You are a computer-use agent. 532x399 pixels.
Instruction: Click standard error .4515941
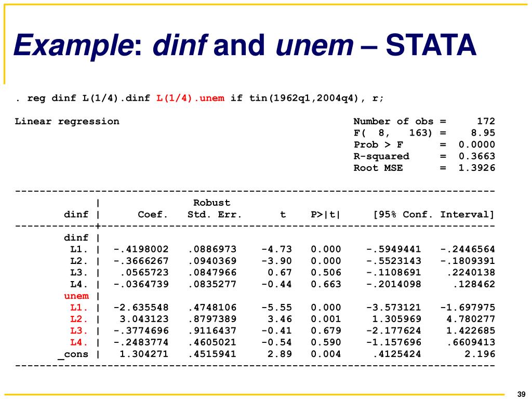point(212,354)
